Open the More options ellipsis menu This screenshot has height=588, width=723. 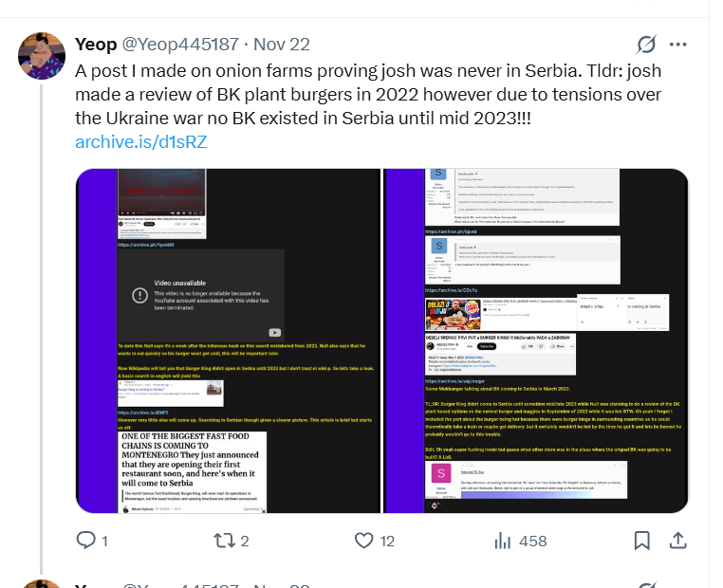[677, 45]
